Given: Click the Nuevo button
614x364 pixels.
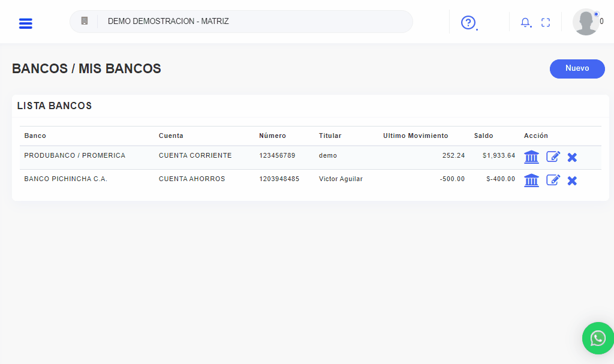Looking at the screenshot, I should click(577, 69).
